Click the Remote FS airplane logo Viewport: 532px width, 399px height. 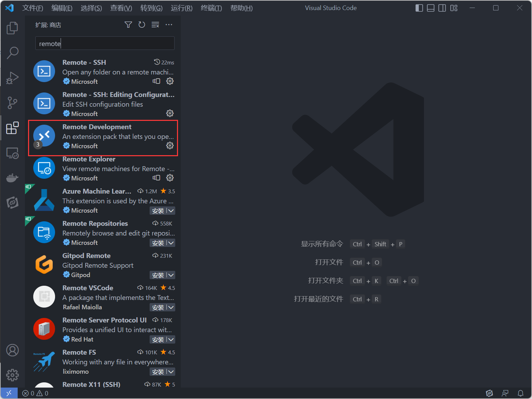44,361
